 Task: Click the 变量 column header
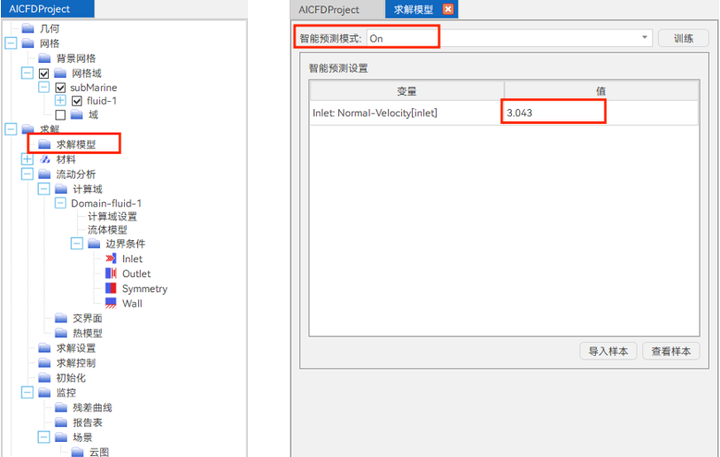(407, 91)
